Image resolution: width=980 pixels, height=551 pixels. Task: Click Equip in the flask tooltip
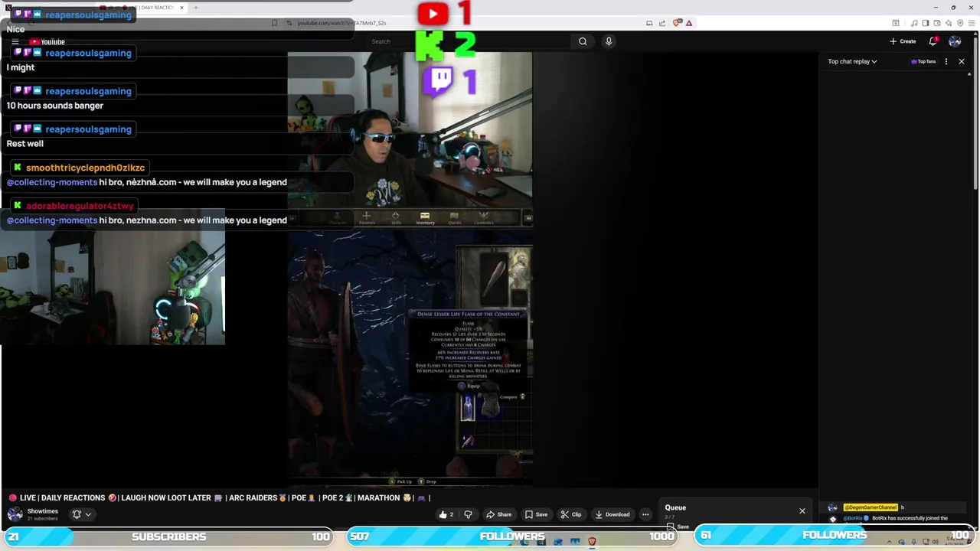[x=470, y=386]
